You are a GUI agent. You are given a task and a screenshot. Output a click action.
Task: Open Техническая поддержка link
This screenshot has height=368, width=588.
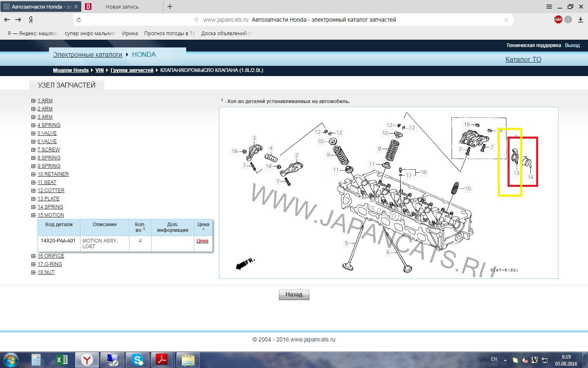pyautogui.click(x=533, y=45)
